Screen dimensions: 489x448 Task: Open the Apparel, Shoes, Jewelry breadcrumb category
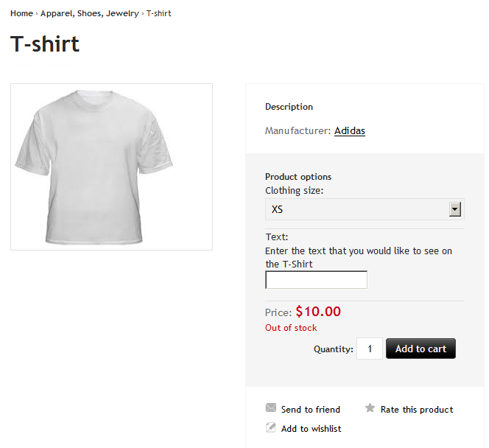(89, 13)
